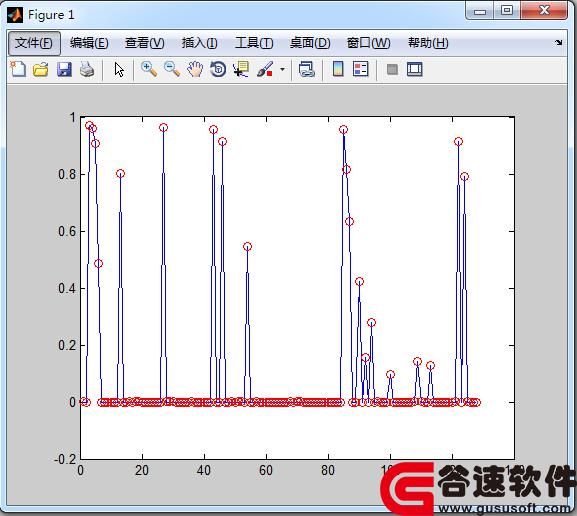Enable the Pan hand tool
The width and height of the screenshot is (577, 516).
click(195, 69)
